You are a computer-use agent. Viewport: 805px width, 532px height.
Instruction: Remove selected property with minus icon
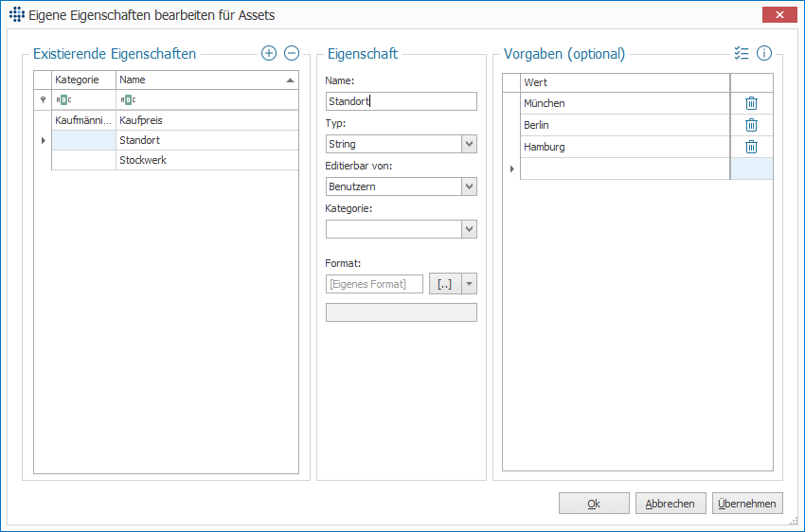point(292,53)
